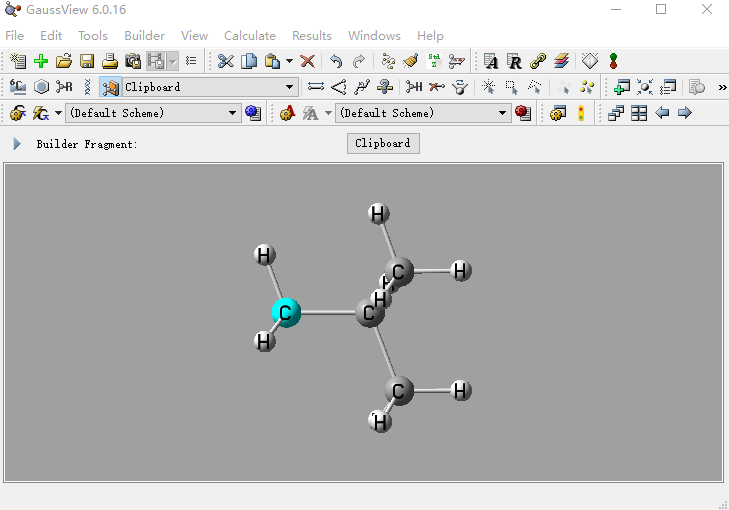Toggle the rectangular marquee selection tool
This screenshot has height=510, width=729.
pyautogui.click(x=512, y=87)
